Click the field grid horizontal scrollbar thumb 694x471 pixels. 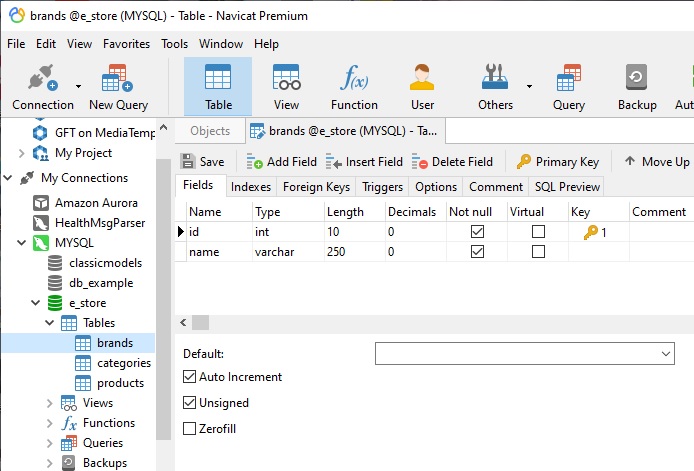[200, 323]
